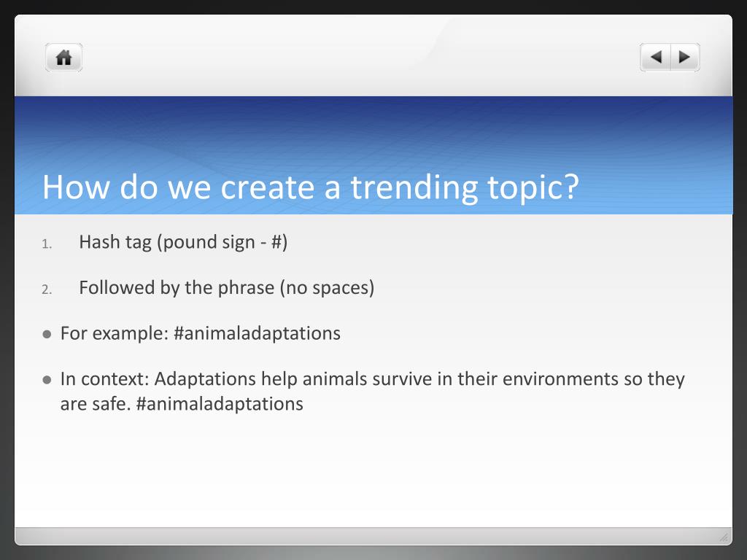Click 'are safe. #animaladaptations' text line
Image resolution: width=747 pixels, height=560 pixels.
182,404
